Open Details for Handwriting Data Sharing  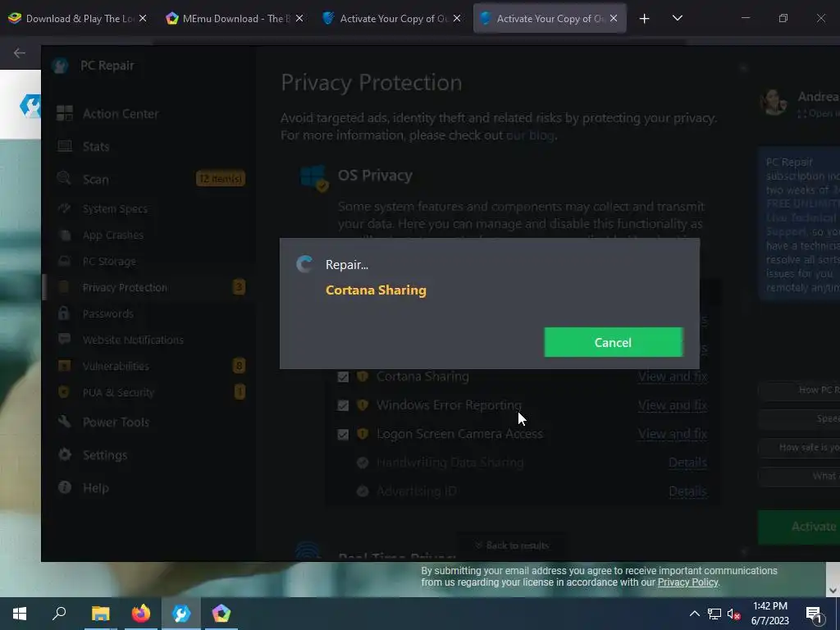[688, 463]
